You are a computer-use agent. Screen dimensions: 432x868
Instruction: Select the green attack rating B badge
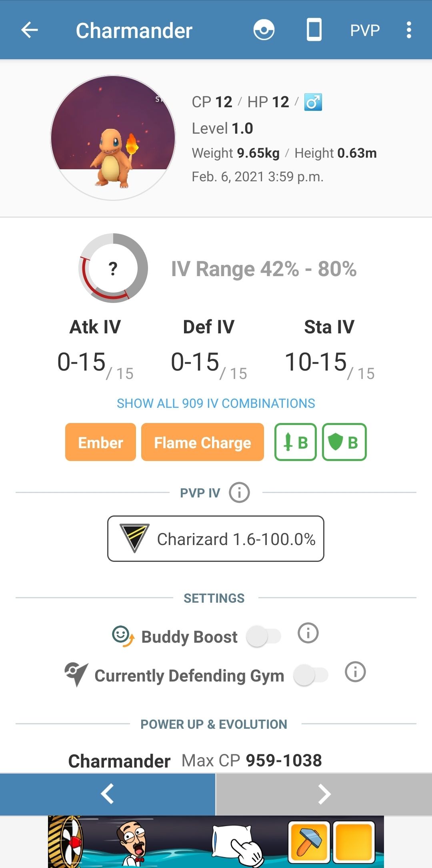[x=296, y=442]
